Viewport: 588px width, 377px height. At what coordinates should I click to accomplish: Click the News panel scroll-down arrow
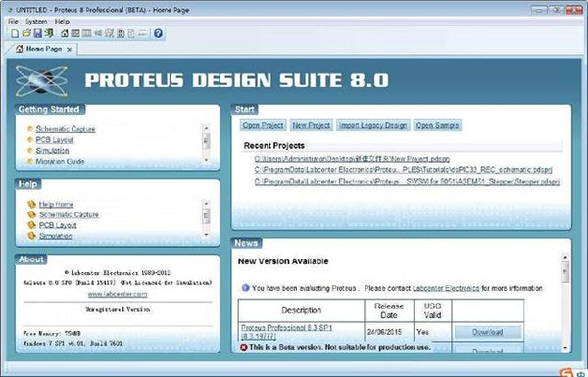[565, 348]
